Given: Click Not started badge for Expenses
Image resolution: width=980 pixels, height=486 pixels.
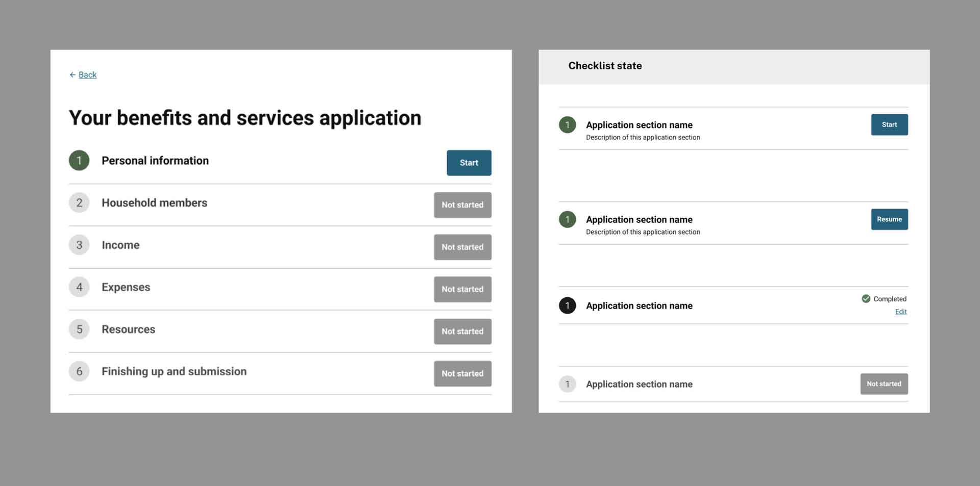Looking at the screenshot, I should tap(462, 289).
